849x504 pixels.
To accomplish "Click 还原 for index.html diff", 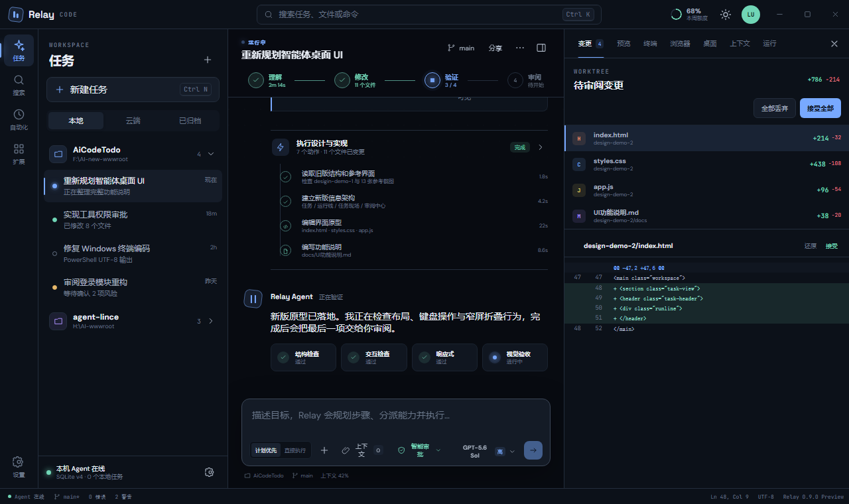I will point(811,246).
